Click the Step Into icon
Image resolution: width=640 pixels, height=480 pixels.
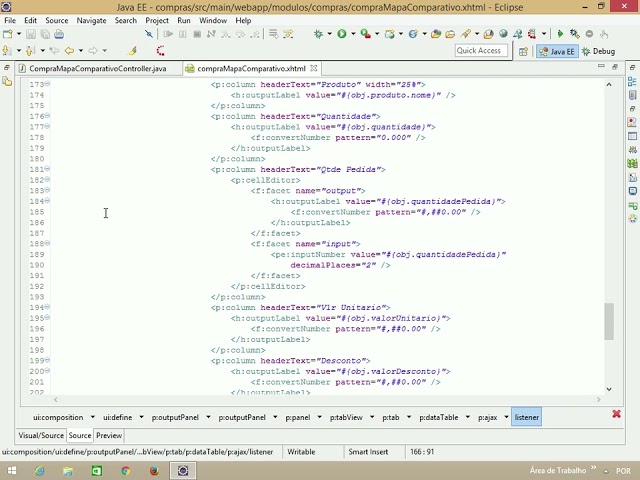pyautogui.click(x=226, y=34)
